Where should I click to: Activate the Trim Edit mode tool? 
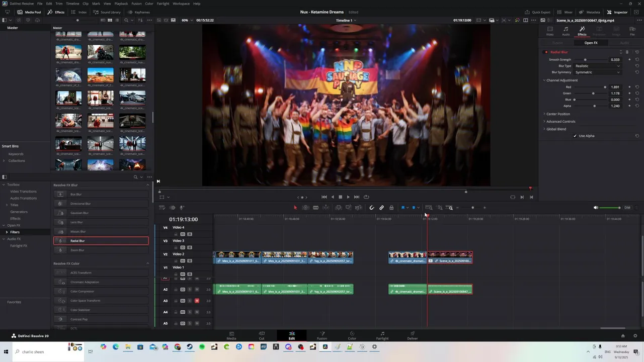305,208
